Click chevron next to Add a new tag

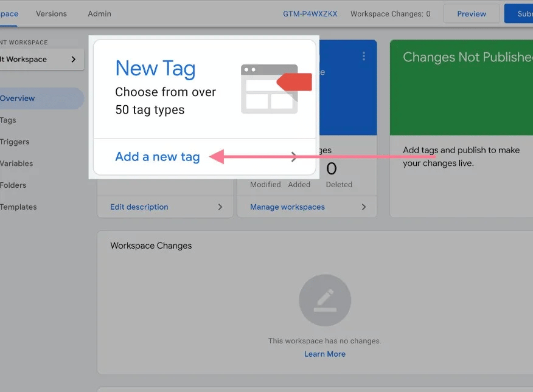pyautogui.click(x=294, y=157)
